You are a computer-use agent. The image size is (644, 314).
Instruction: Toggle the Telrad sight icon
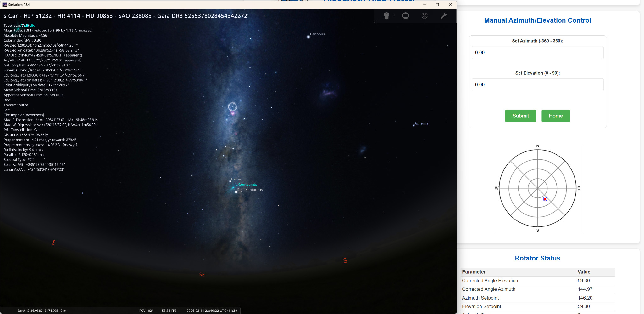(x=425, y=16)
